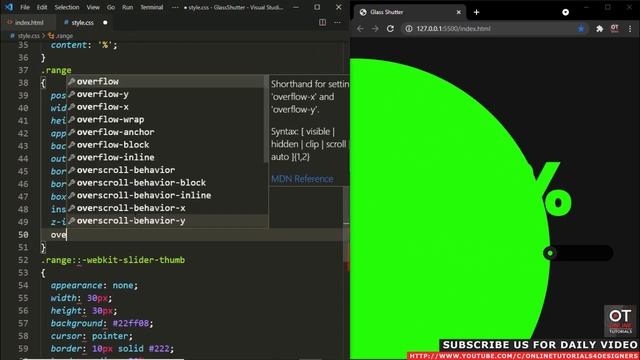
Task: Switch to the style.css editor tab
Action: coord(82,22)
